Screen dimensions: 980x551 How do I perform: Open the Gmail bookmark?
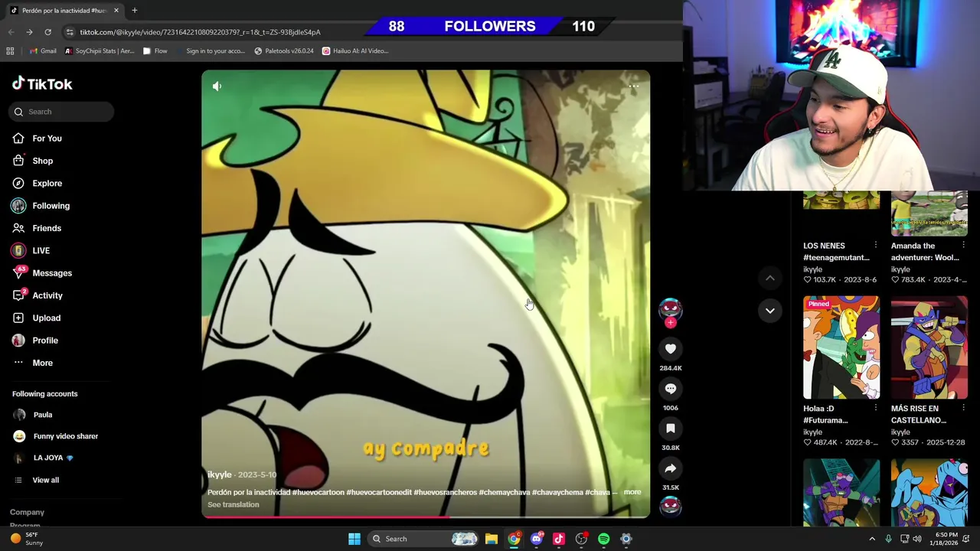point(43,51)
